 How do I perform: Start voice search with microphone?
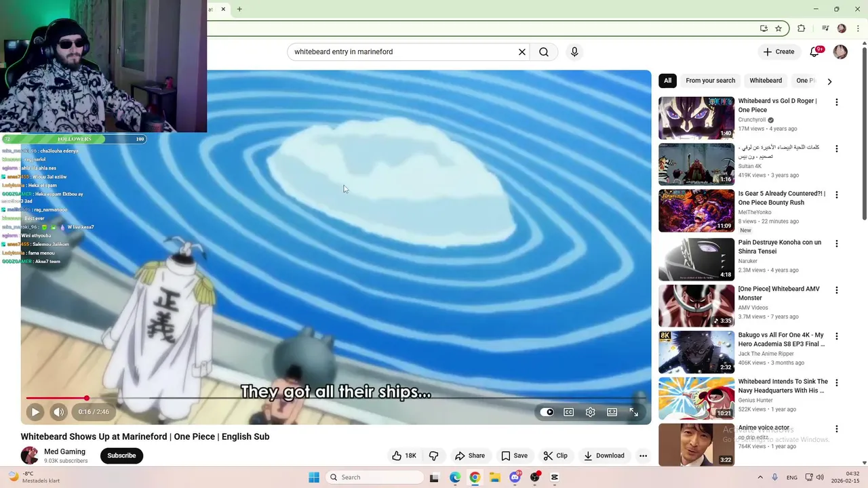[x=574, y=52]
